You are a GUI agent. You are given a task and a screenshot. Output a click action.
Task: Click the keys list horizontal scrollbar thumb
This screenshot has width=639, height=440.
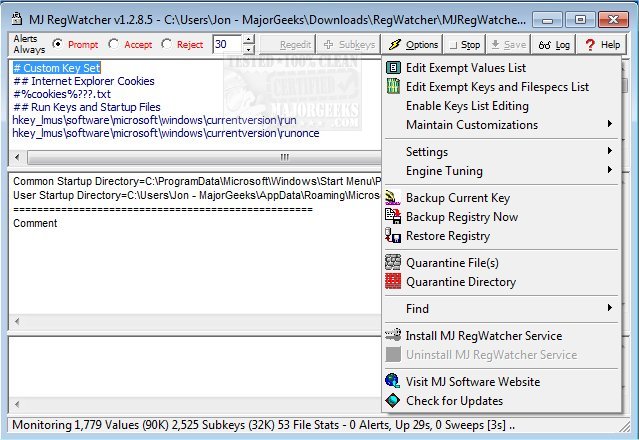coord(204,157)
